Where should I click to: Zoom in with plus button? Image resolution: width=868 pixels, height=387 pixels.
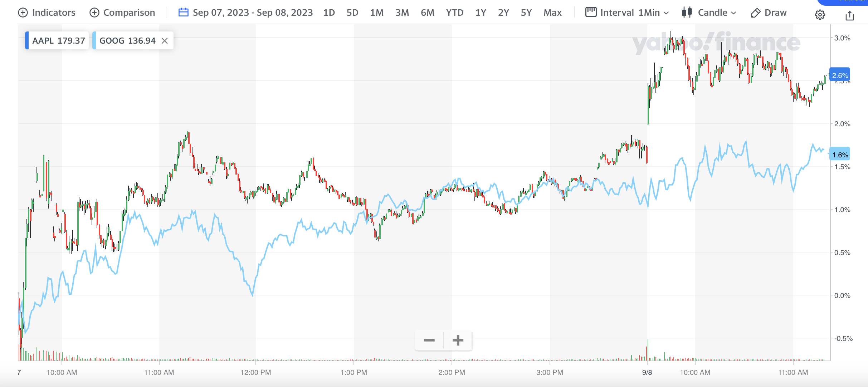click(458, 340)
